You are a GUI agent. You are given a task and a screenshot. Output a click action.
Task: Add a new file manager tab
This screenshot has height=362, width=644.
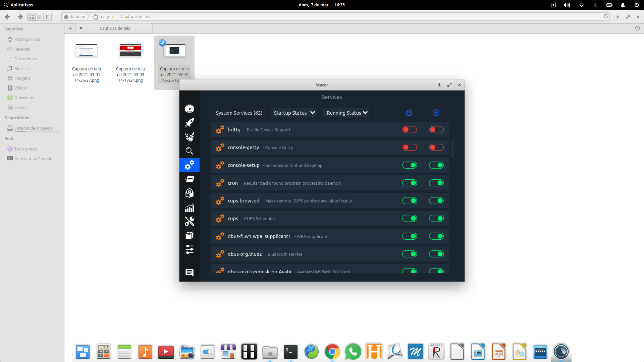coord(70,28)
